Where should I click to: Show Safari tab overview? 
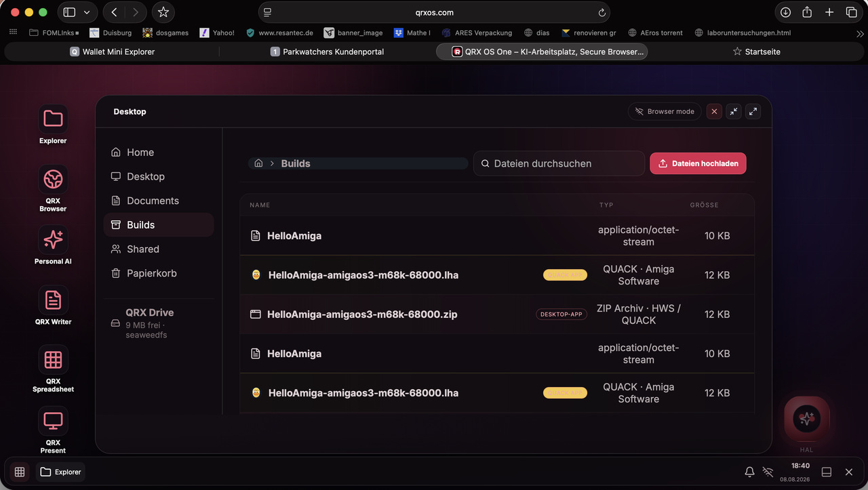(x=851, y=12)
